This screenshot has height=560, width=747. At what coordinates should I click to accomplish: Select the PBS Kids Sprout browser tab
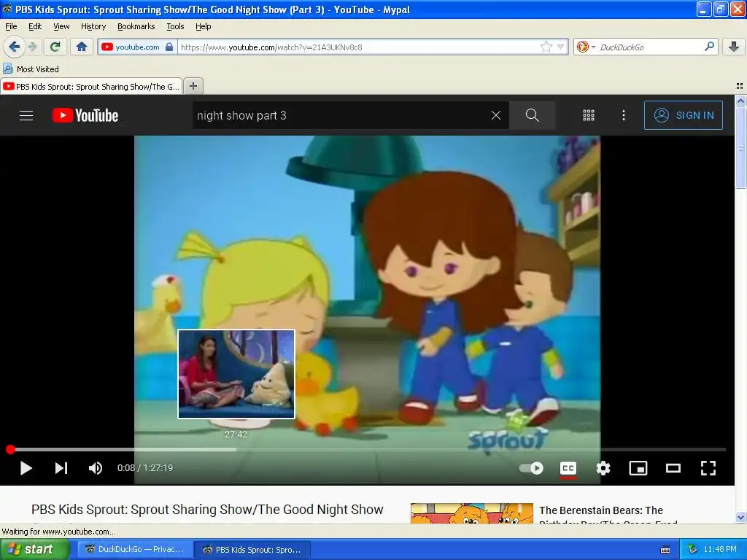[x=91, y=86]
